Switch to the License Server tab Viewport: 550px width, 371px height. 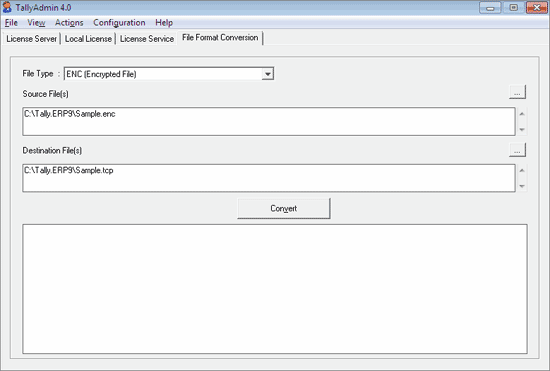31,39
